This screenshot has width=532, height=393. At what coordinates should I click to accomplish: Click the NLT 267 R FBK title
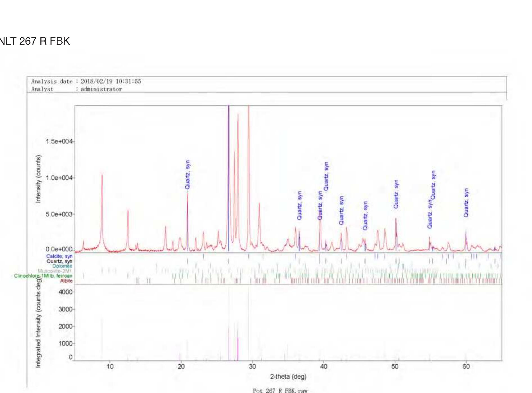35,41
